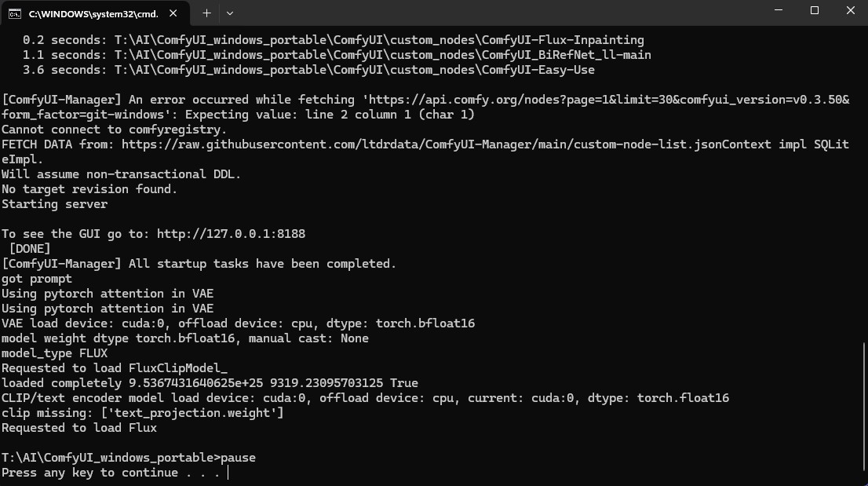The image size is (868, 486).
Task: Click the ComfyUI-Easy-Use path line
Action: pos(354,70)
